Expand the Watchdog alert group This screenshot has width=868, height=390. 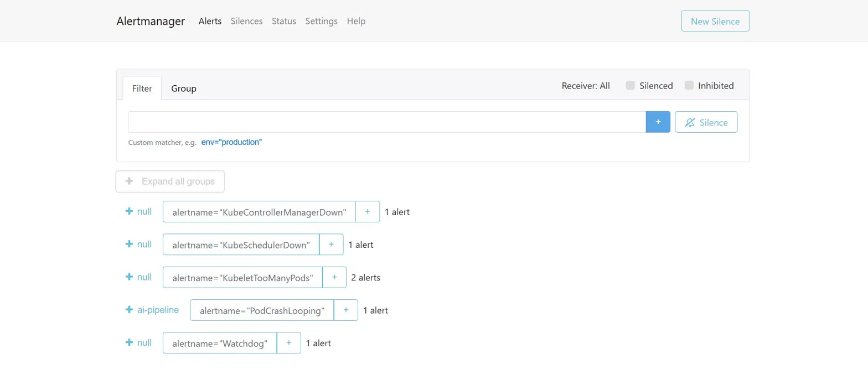(138, 342)
